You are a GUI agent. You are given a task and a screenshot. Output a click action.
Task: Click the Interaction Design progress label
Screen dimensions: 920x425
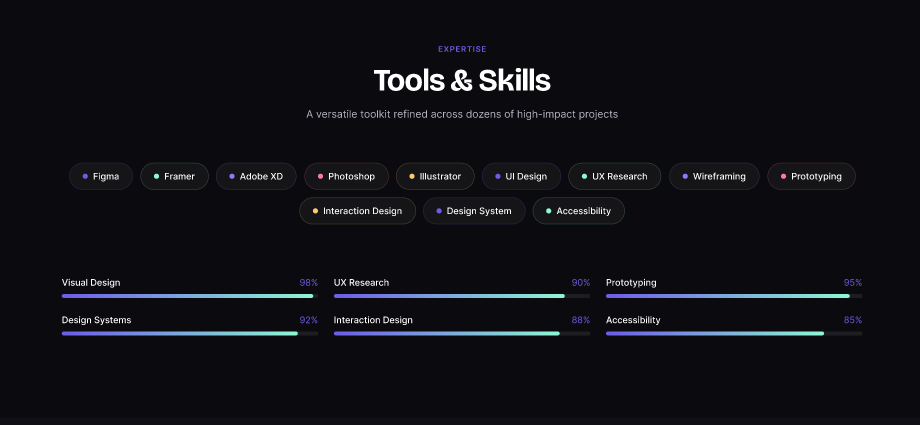click(x=373, y=320)
